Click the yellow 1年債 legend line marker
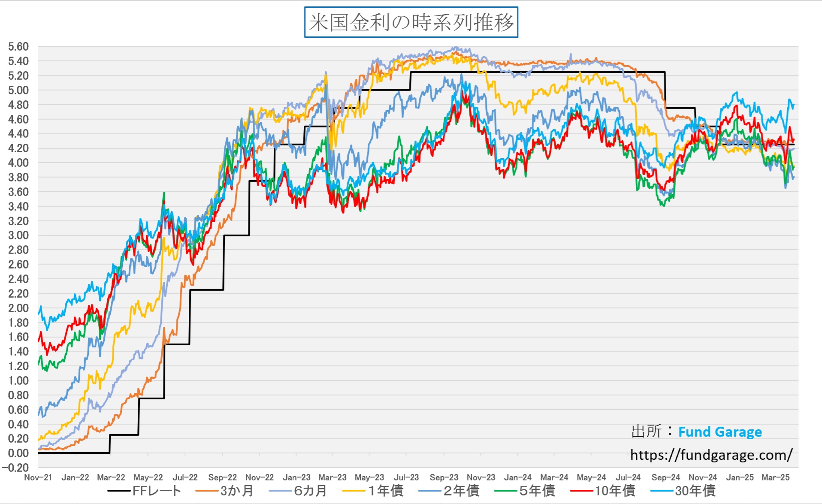The width and height of the screenshot is (822, 504). point(354,491)
